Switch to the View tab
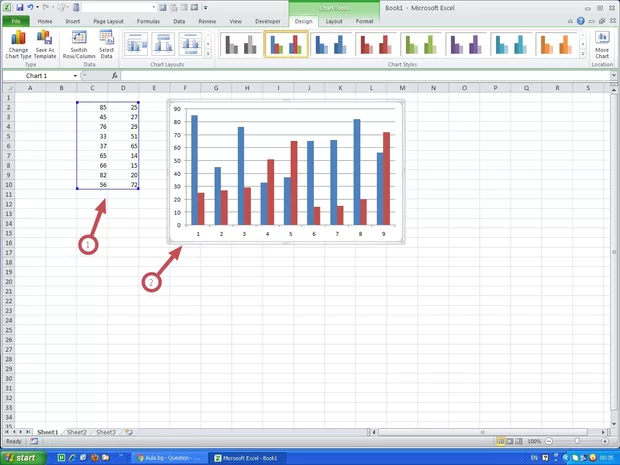The width and height of the screenshot is (620, 465). pyautogui.click(x=235, y=21)
